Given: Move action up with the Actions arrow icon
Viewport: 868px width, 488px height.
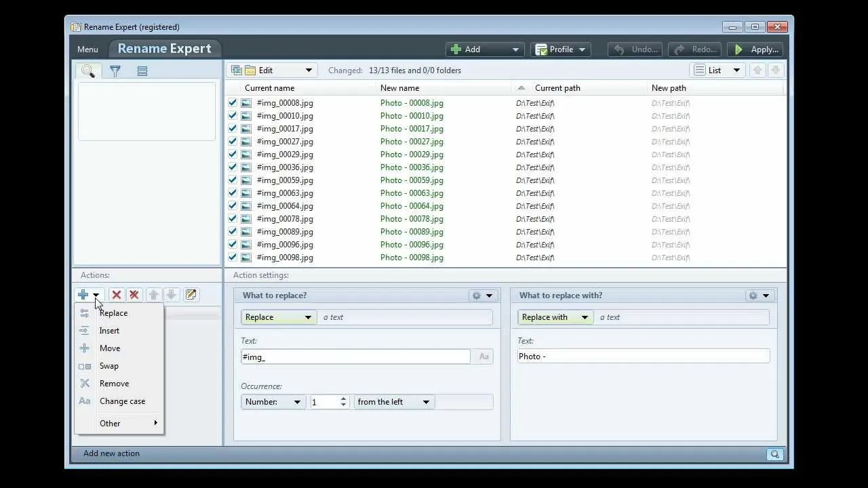Looking at the screenshot, I should 154,295.
